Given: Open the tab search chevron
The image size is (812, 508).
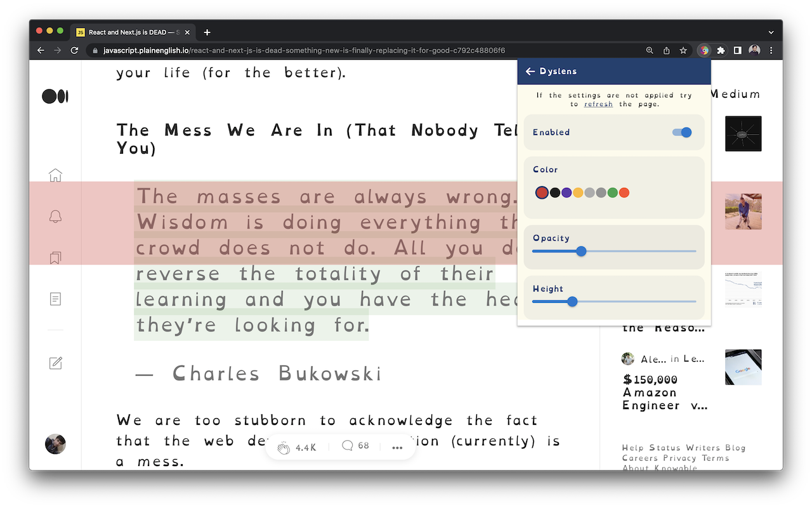Looking at the screenshot, I should [x=771, y=32].
